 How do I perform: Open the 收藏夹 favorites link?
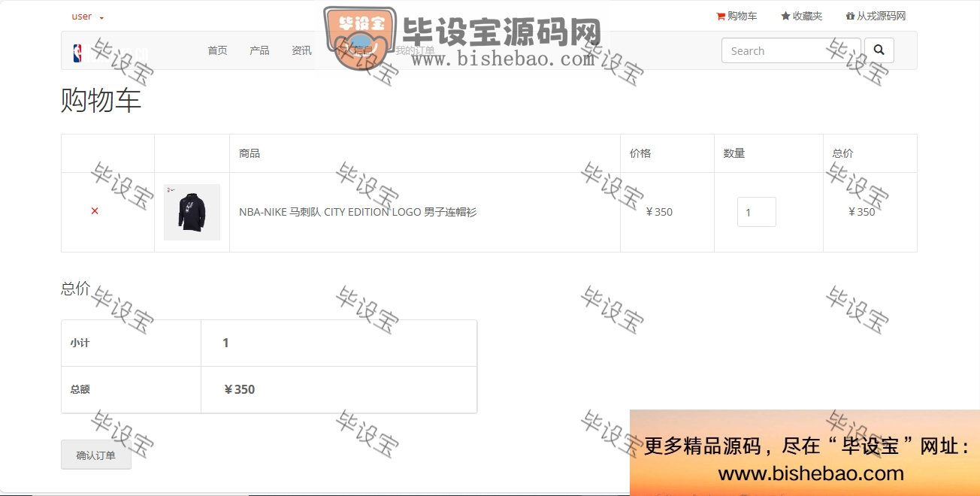(801, 16)
